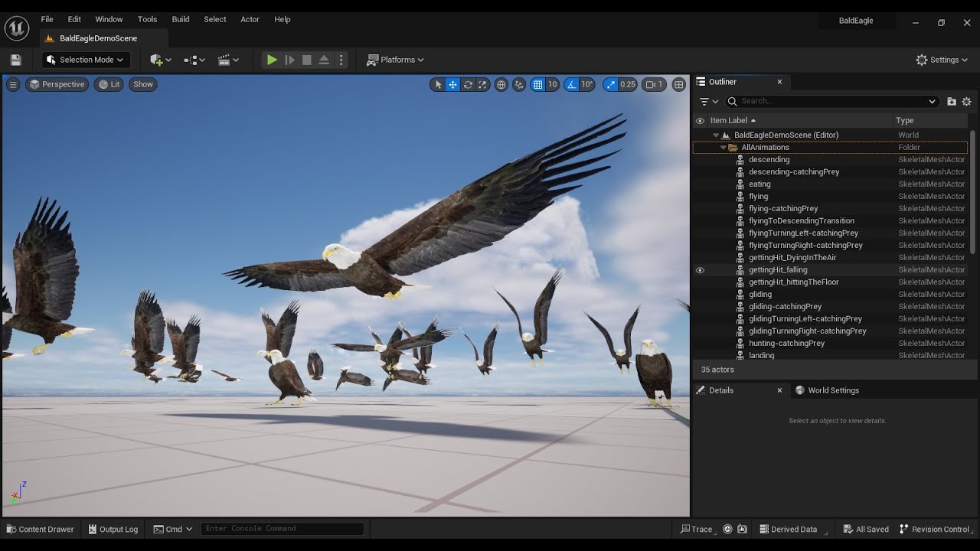The height and width of the screenshot is (551, 980).
Task: Toggle scale snapping icon
Action: point(610,84)
